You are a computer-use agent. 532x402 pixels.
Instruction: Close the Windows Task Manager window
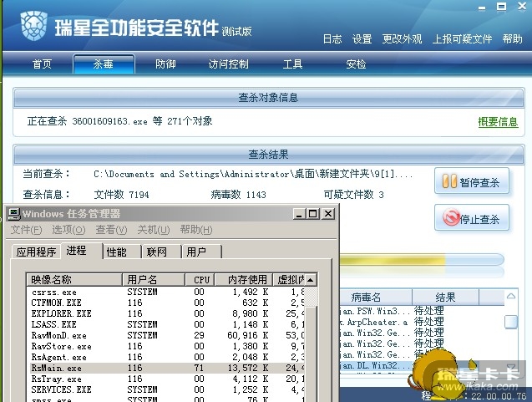point(328,214)
